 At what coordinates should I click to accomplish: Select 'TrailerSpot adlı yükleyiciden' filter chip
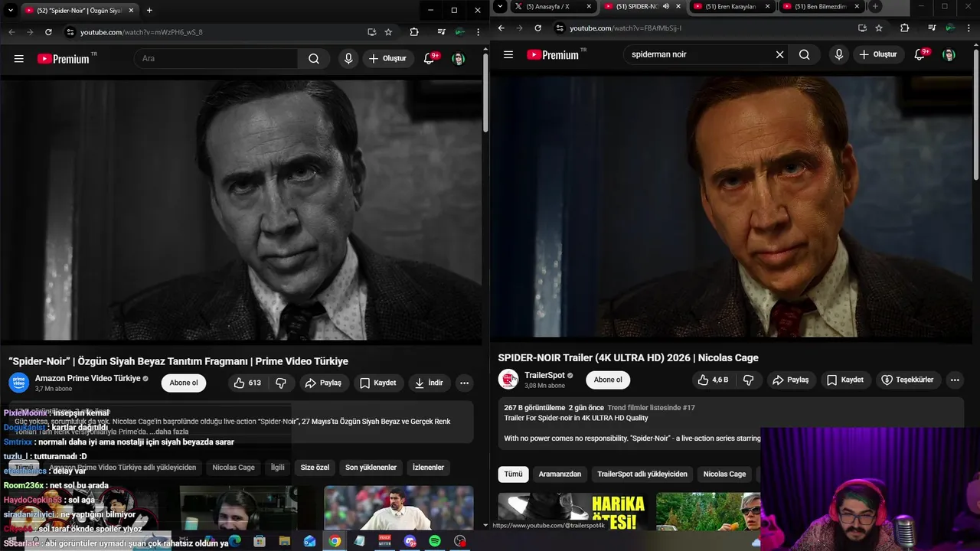[642, 474]
